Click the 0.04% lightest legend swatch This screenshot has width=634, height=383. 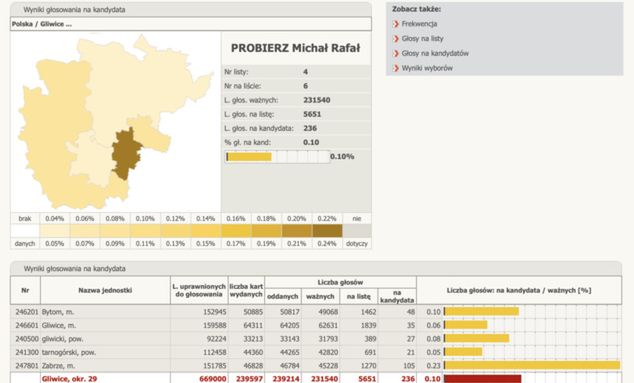tap(55, 231)
